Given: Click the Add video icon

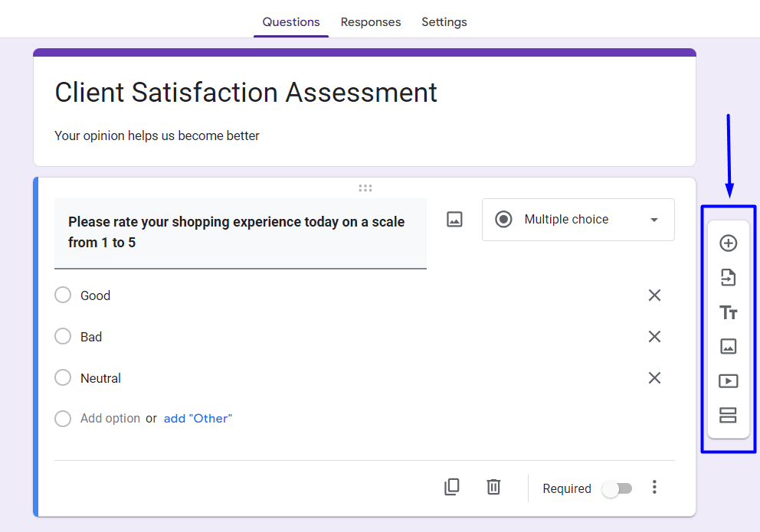Looking at the screenshot, I should (x=728, y=380).
